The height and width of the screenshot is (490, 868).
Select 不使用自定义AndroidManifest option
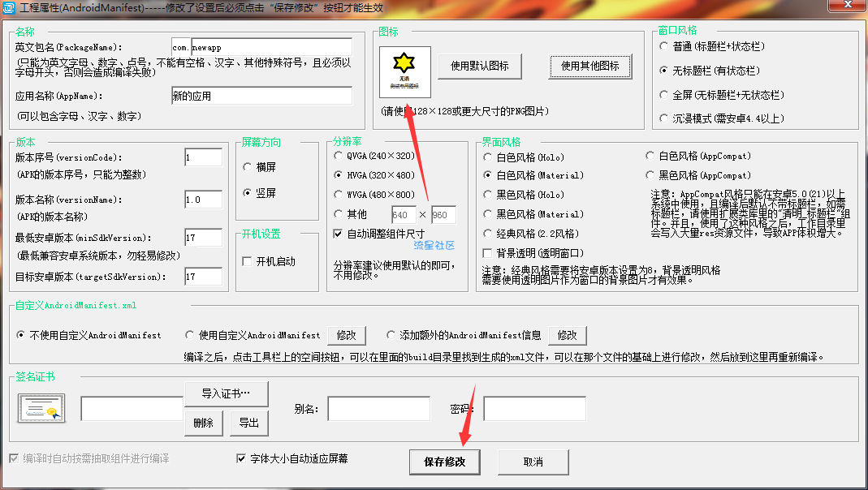[x=89, y=335]
